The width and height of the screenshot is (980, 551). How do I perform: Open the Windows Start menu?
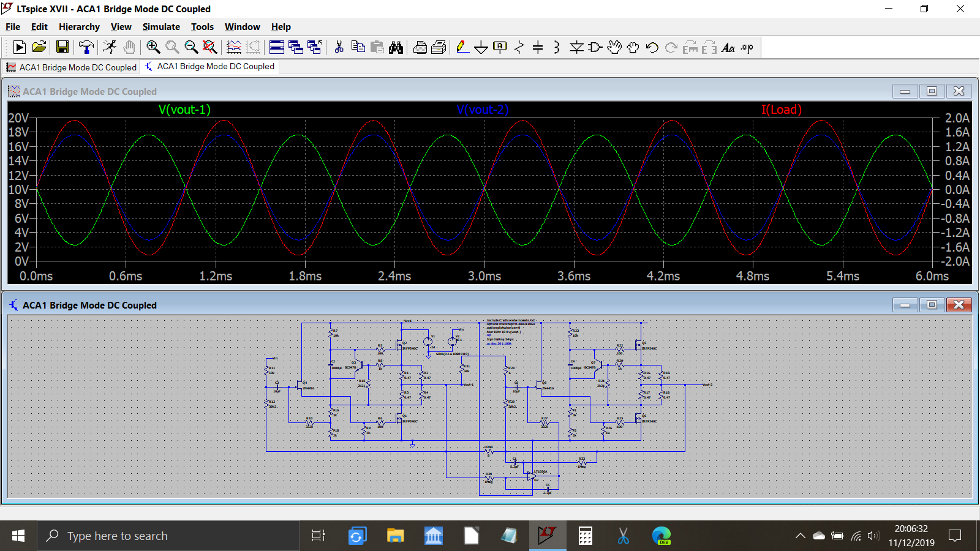click(x=18, y=536)
